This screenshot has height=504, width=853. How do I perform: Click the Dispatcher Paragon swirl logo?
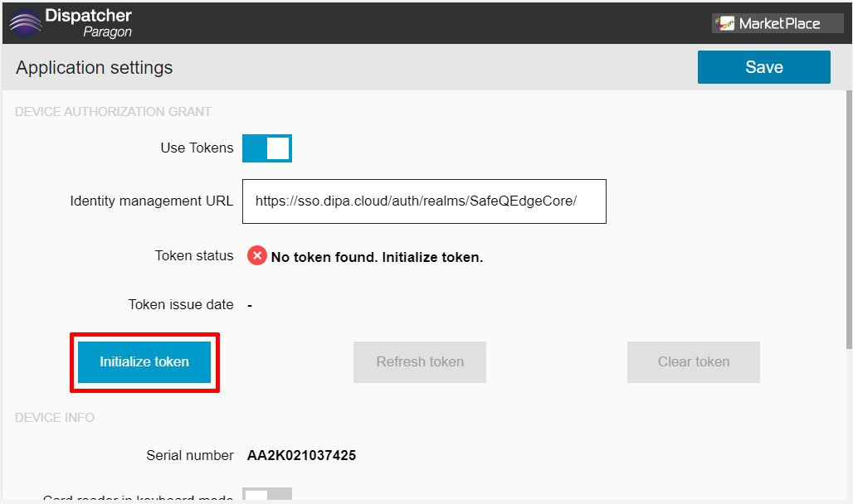click(x=25, y=23)
